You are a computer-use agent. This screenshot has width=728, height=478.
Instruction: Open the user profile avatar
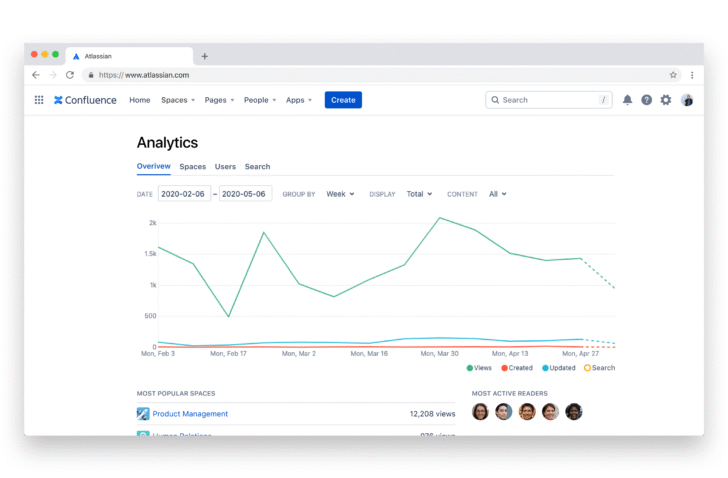pyautogui.click(x=687, y=100)
